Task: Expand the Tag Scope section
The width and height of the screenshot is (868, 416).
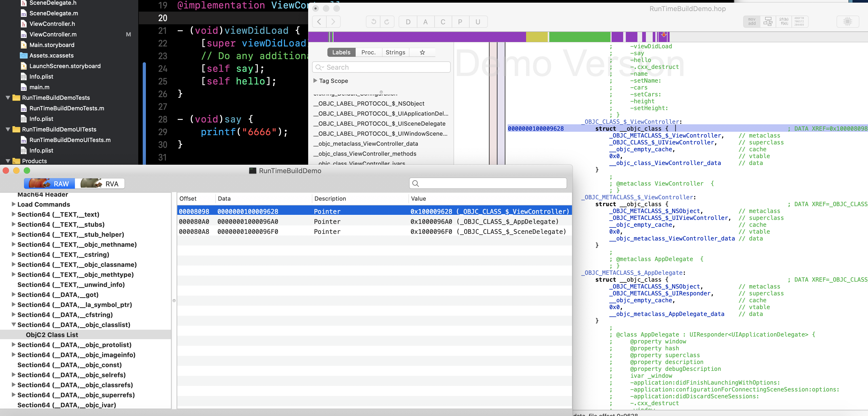Action: 315,81
